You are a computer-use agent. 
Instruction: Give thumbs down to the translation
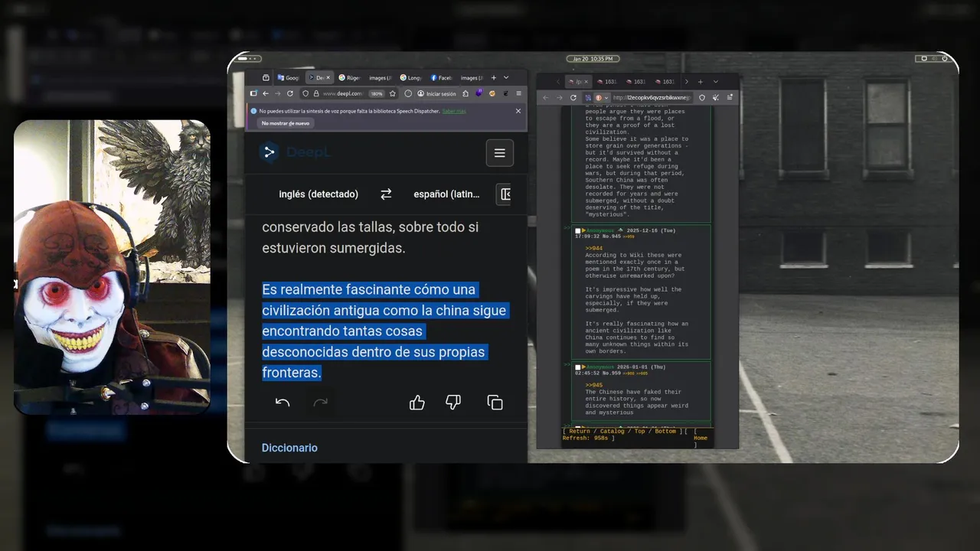pos(453,403)
